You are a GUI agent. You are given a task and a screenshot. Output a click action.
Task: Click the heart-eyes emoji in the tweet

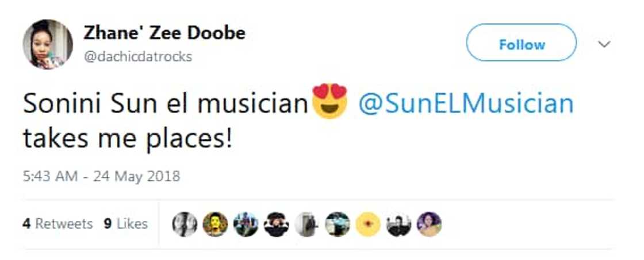(x=329, y=101)
